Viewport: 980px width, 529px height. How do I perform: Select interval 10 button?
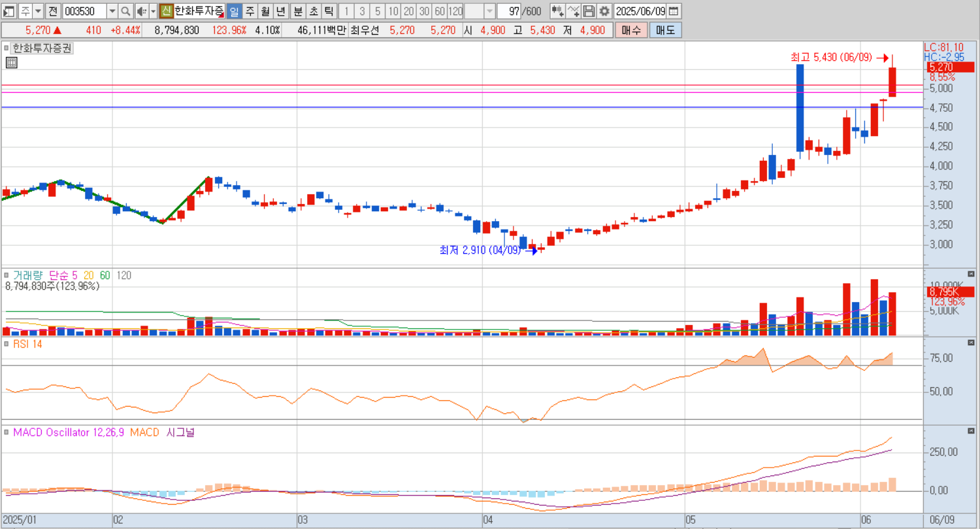[x=393, y=11]
